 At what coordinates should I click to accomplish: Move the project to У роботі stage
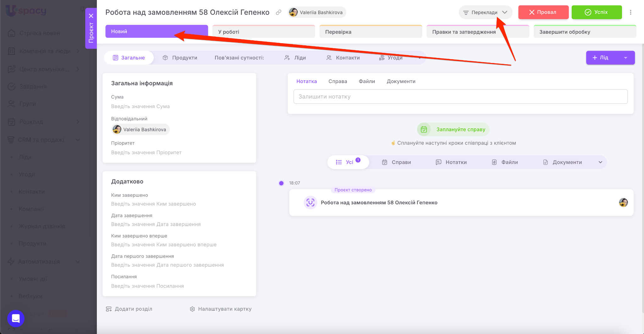pyautogui.click(x=264, y=32)
